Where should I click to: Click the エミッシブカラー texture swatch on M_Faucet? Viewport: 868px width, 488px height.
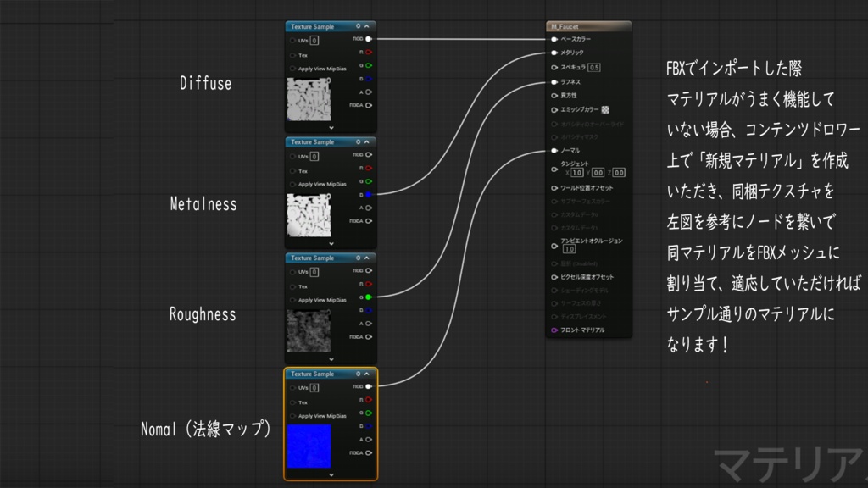point(604,109)
